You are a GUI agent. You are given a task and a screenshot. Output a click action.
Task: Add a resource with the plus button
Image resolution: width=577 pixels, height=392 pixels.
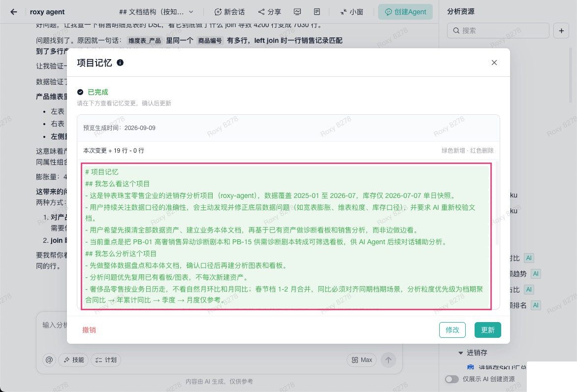[562, 31]
